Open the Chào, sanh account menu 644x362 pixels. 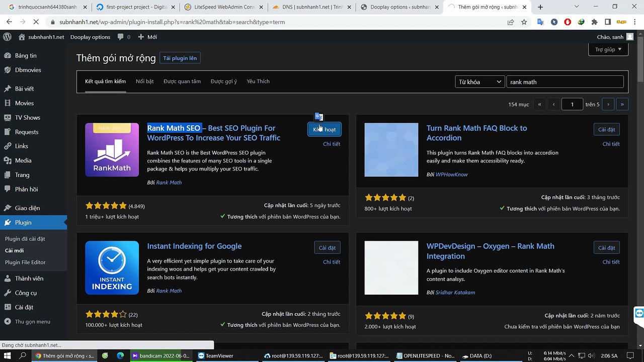click(615, 37)
